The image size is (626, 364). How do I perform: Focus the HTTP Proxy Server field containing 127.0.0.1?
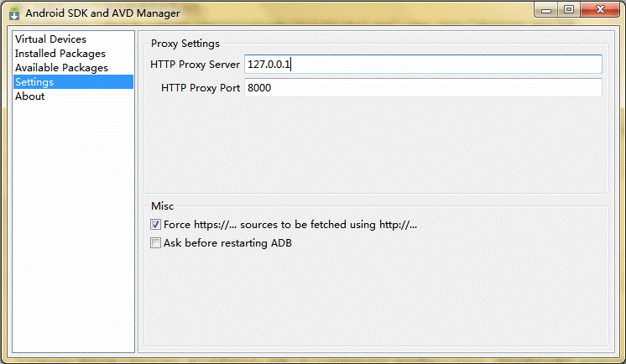tap(423, 65)
